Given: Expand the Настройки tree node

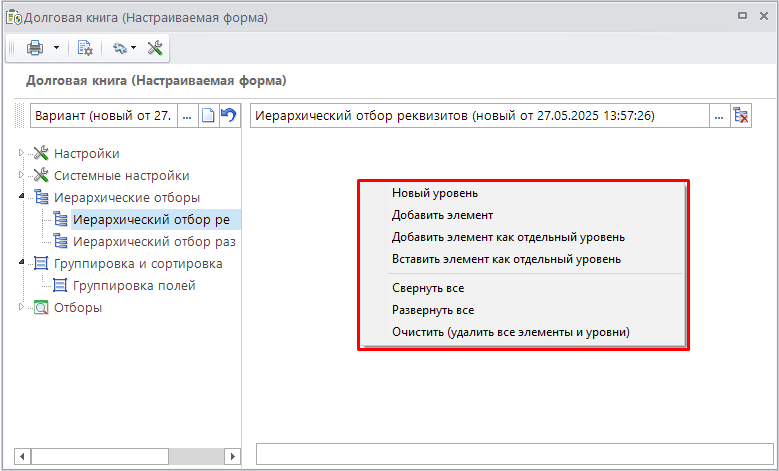Looking at the screenshot, I should coord(23,153).
